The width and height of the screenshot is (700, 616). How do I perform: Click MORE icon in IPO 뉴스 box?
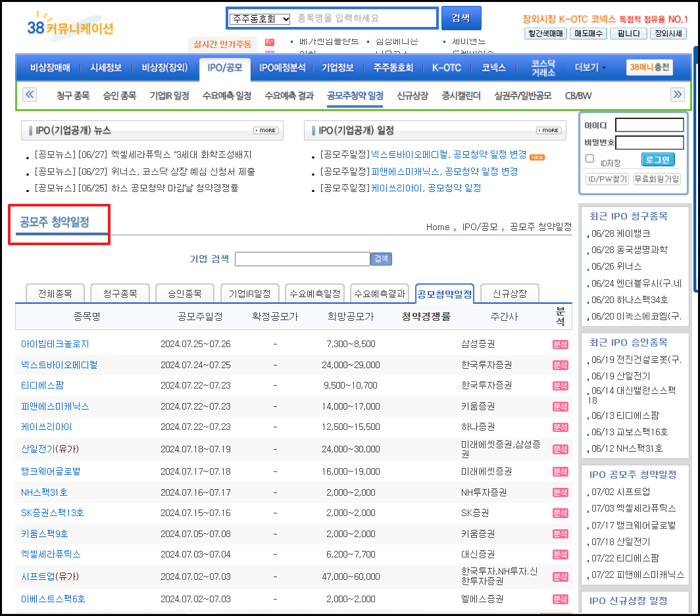(x=266, y=130)
